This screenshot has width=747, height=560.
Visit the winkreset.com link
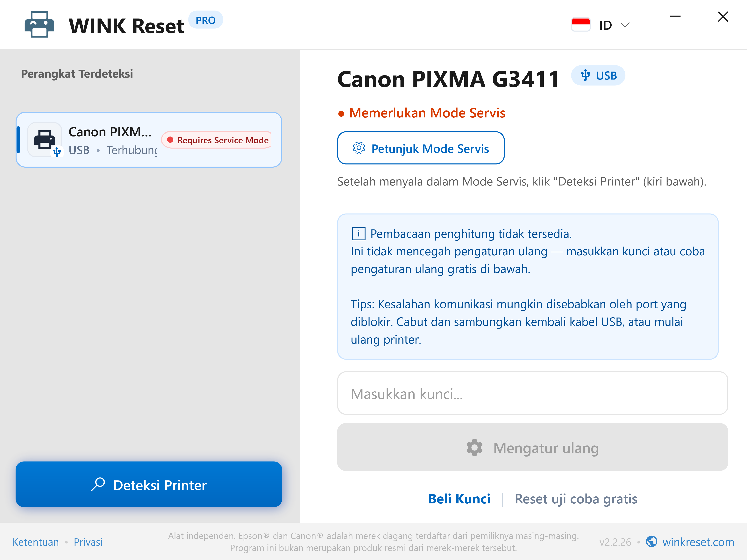[698, 542]
